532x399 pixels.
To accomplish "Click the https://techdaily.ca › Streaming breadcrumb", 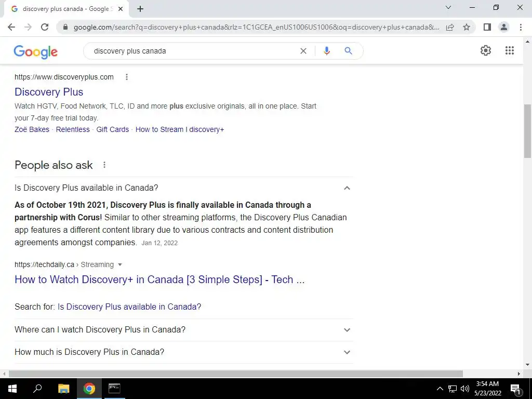I will point(64,264).
